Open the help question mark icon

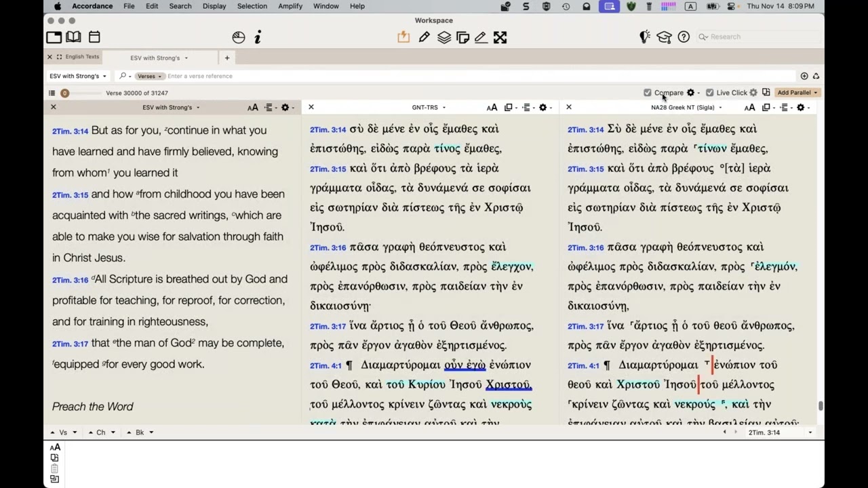(x=684, y=37)
